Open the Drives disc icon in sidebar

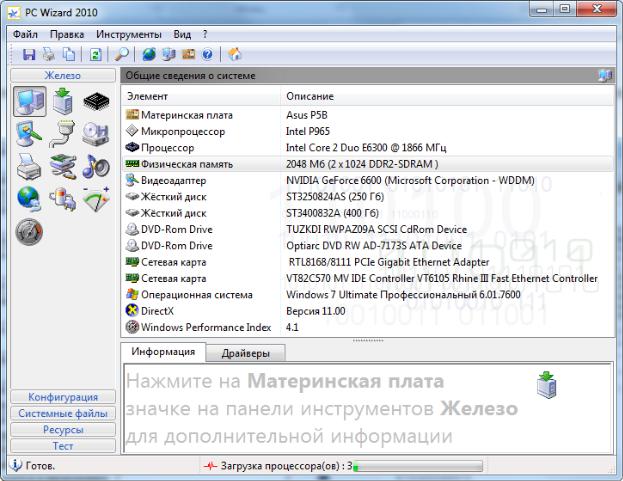96,134
